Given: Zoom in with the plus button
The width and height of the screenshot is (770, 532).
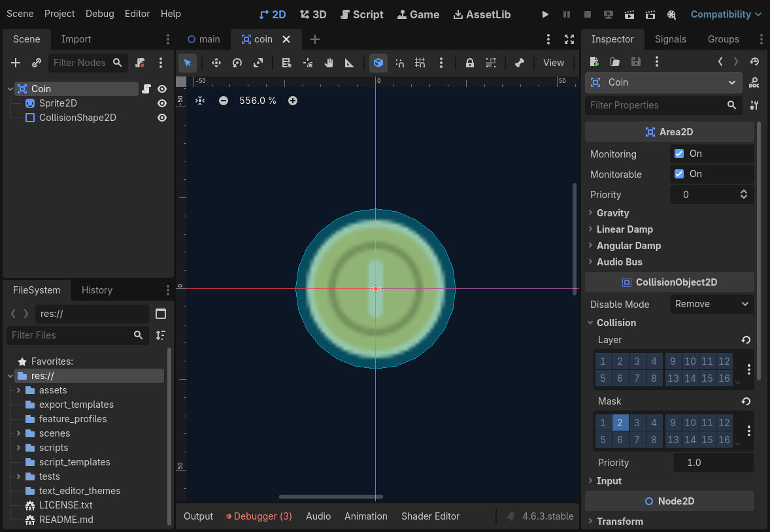Looking at the screenshot, I should click(x=293, y=101).
